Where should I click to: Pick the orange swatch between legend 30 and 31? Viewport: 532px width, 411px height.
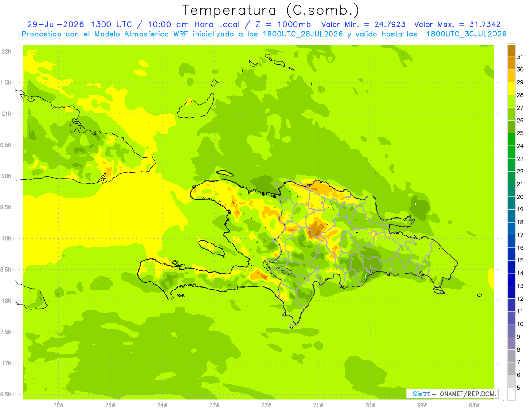tap(511, 63)
